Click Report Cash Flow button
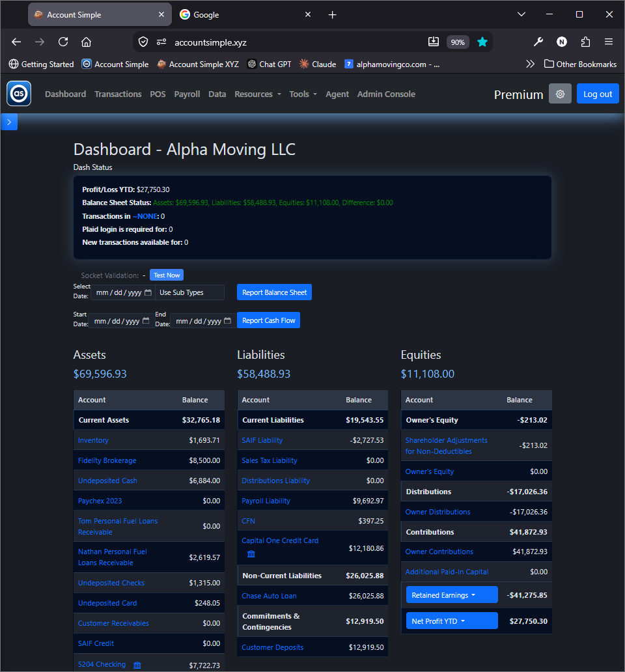 coord(269,320)
